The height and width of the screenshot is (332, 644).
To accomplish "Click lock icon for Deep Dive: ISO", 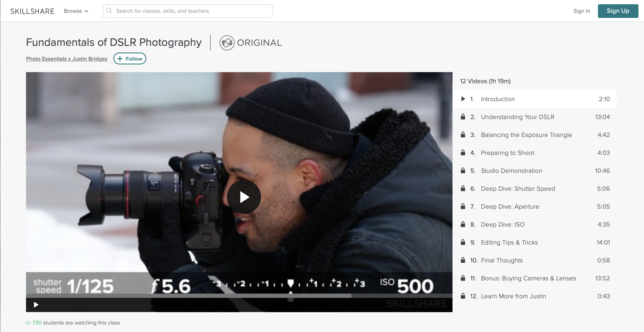I will click(463, 224).
